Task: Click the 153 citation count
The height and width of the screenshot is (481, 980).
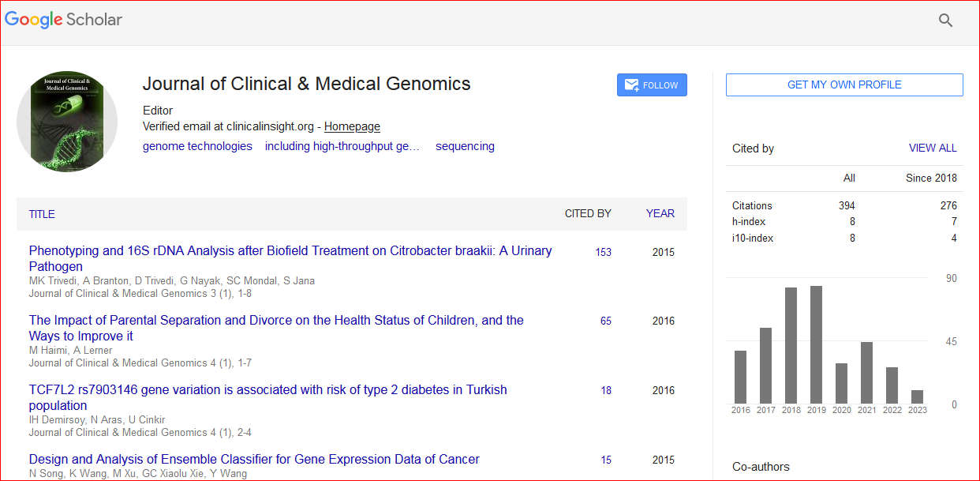Action: point(603,253)
